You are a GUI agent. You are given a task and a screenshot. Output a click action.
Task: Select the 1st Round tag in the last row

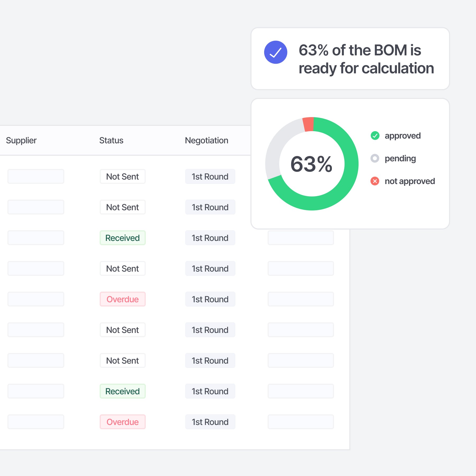(210, 422)
